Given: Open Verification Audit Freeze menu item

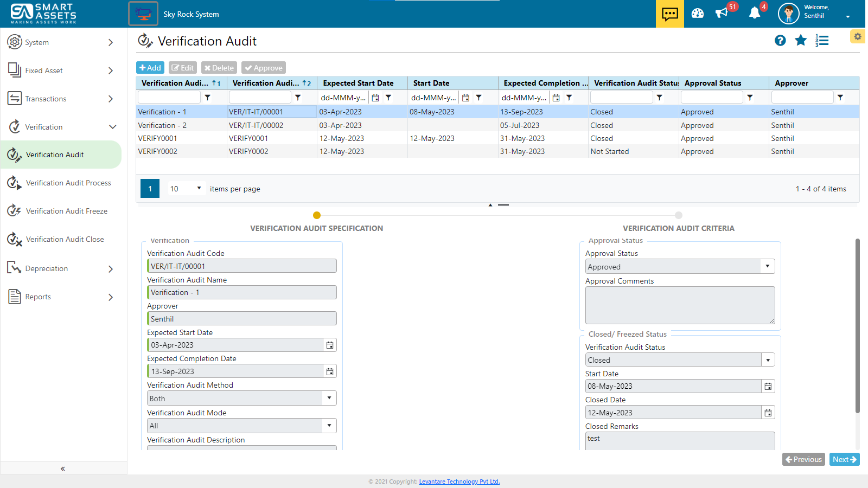Looking at the screenshot, I should point(66,211).
